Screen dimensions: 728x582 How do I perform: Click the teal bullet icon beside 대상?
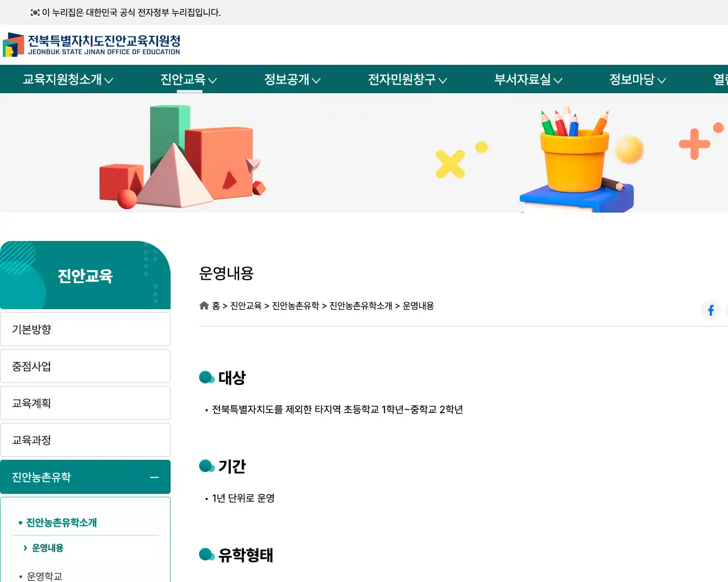(206, 377)
